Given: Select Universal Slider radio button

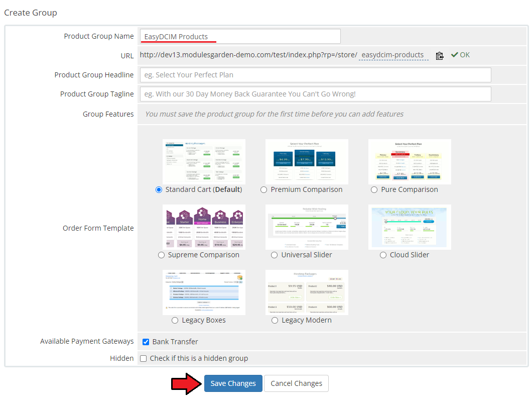Looking at the screenshot, I should [x=274, y=255].
